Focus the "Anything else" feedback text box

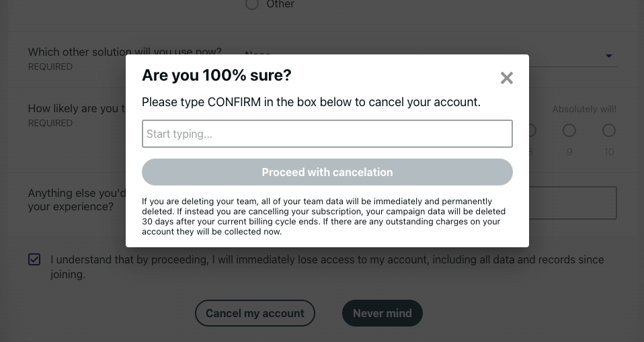(x=572, y=203)
